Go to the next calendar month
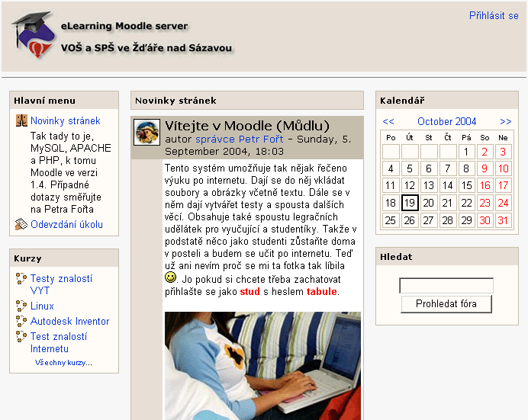528x420 pixels. coord(506,121)
